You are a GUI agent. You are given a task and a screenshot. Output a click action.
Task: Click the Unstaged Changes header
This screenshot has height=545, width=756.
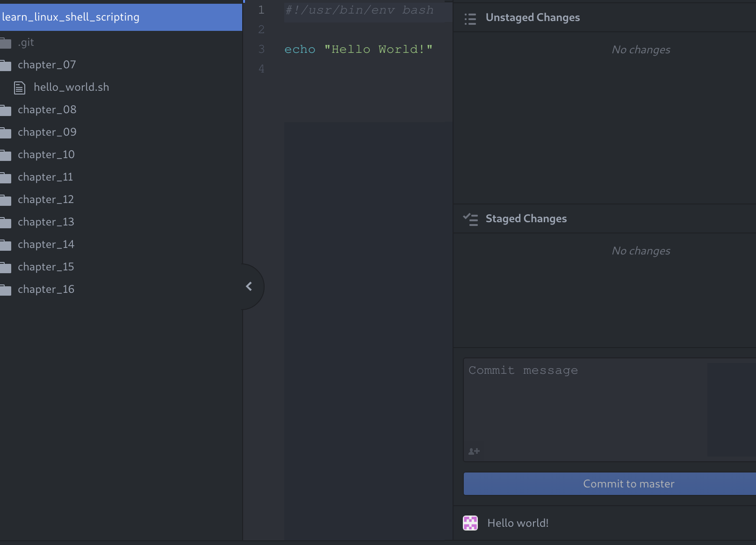(x=533, y=18)
